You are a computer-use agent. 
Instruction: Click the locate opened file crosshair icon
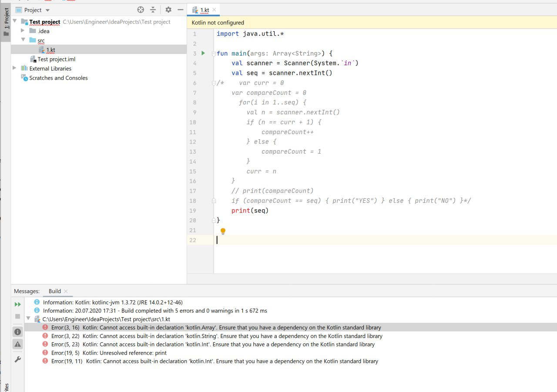click(x=141, y=10)
